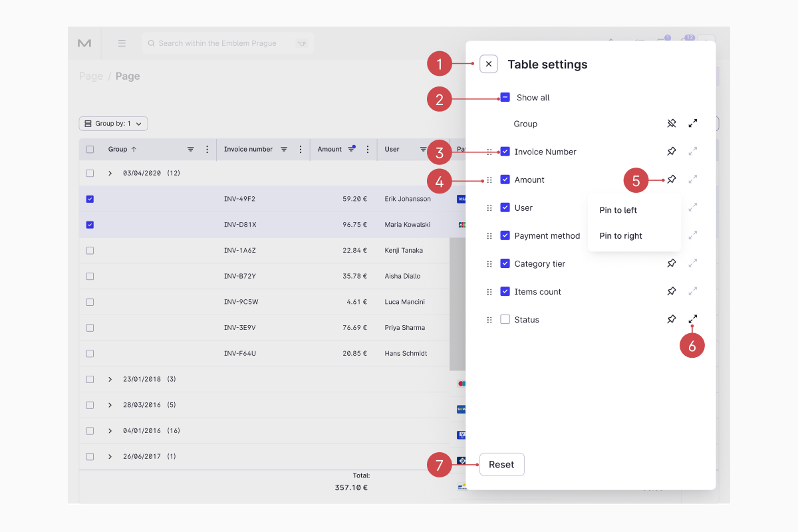Click the pin icon for Category tier
The height and width of the screenshot is (532, 798).
point(672,263)
